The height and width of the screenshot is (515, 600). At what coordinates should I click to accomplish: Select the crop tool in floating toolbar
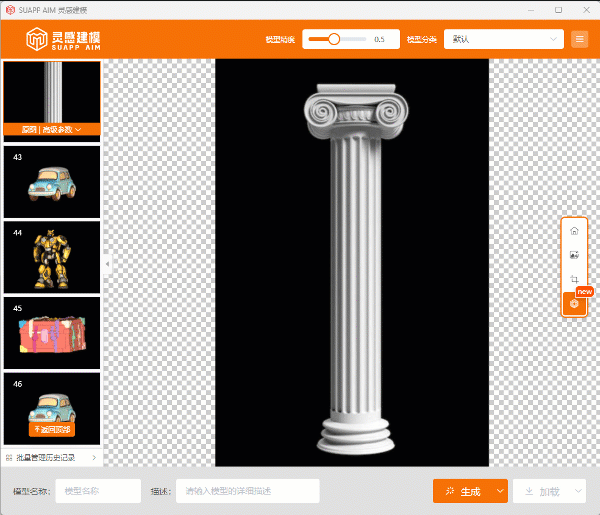coord(574,279)
